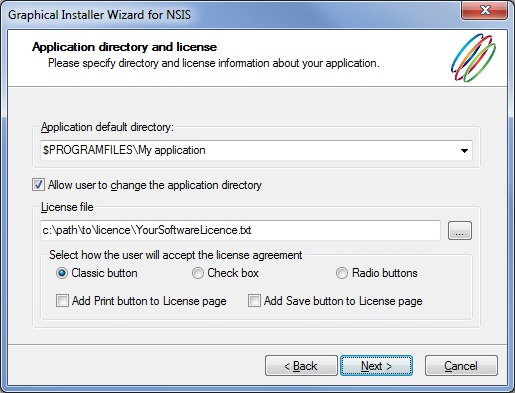Image resolution: width=515 pixels, height=393 pixels.
Task: Open the license file browse button
Action: 460,230
